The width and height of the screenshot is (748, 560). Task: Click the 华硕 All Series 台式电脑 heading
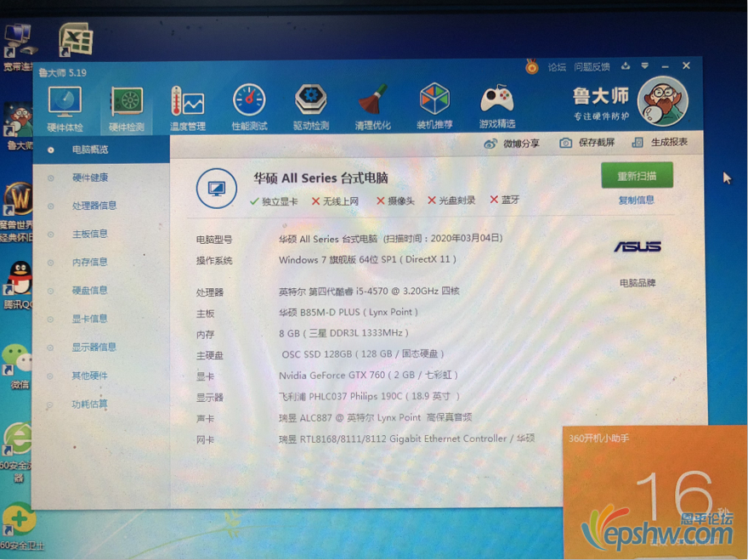pyautogui.click(x=320, y=178)
